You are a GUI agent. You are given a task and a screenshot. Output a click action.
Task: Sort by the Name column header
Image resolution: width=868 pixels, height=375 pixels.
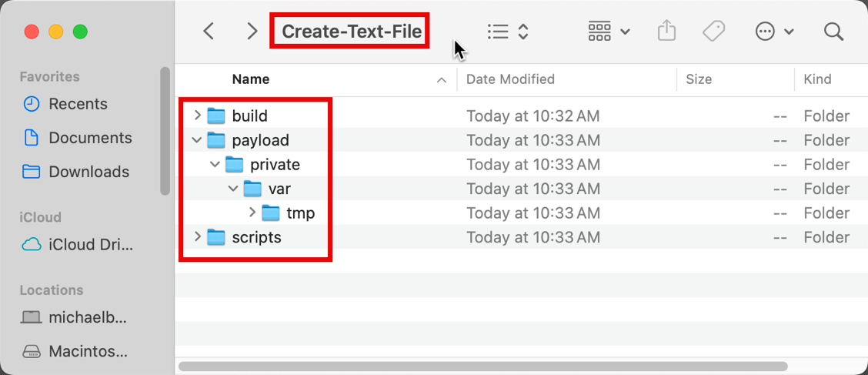tap(251, 79)
